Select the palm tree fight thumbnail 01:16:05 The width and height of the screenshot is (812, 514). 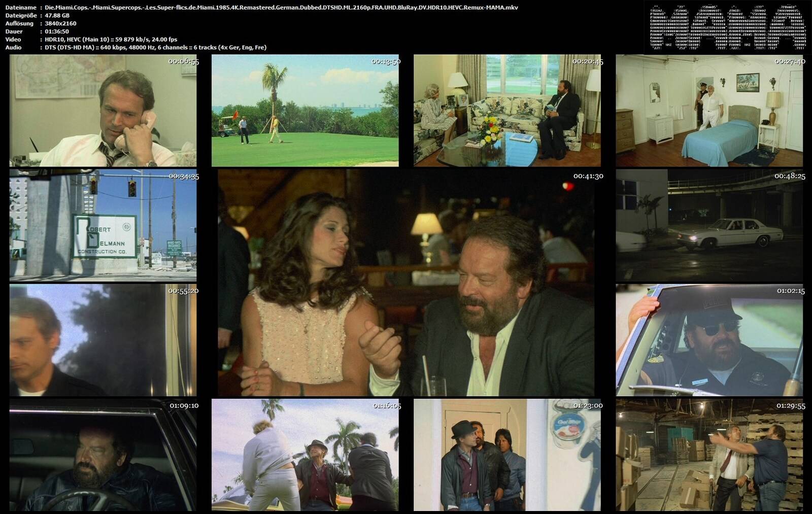305,455
